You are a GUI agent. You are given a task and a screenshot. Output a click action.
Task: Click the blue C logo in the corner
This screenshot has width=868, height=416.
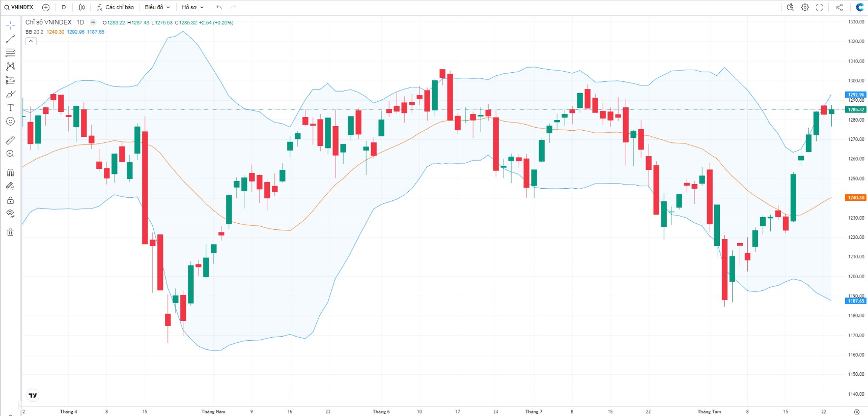[x=860, y=7]
